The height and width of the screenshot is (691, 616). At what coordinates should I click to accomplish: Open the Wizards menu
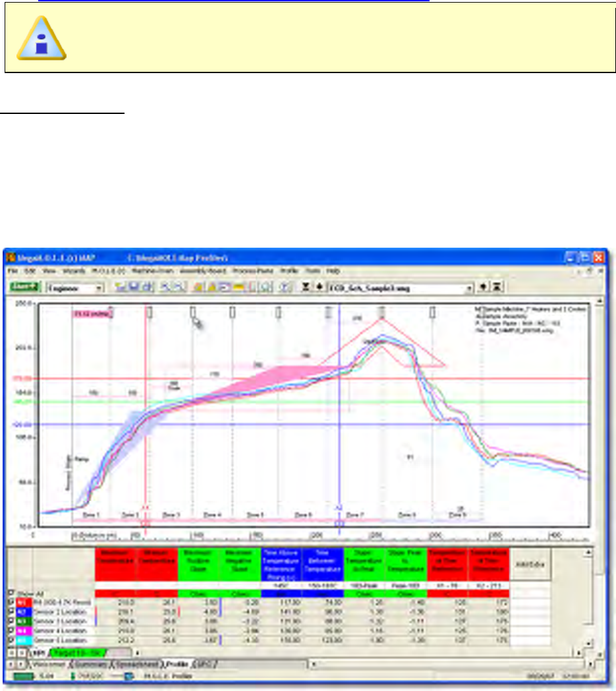point(74,271)
